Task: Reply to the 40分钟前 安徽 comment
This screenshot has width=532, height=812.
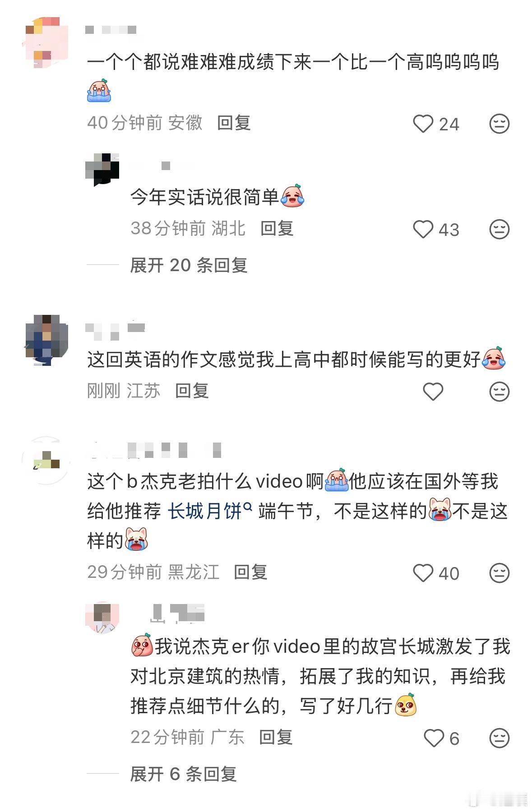Action: pyautogui.click(x=234, y=123)
